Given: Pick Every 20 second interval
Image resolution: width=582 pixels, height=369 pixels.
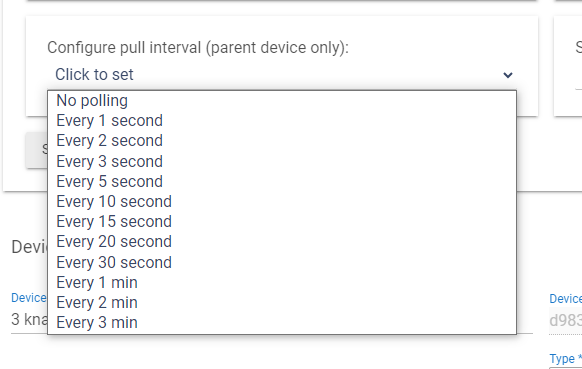Looking at the screenshot, I should pyautogui.click(x=282, y=242).
